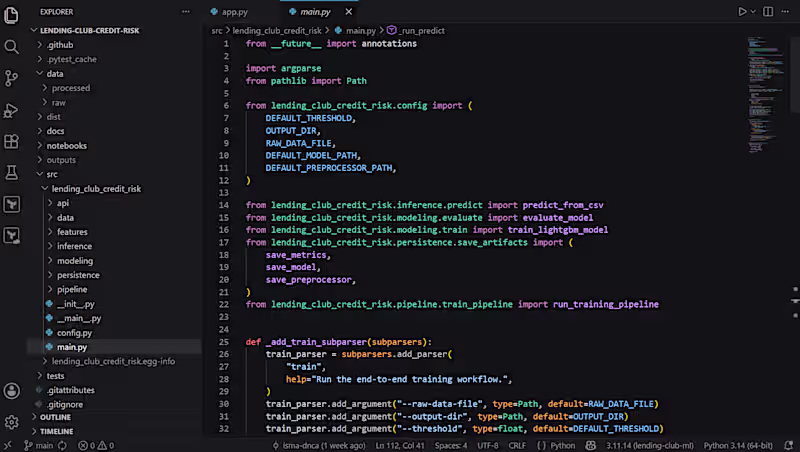Image resolution: width=800 pixels, height=452 pixels.
Task: Open the Explorer view icon
Action: point(11,15)
